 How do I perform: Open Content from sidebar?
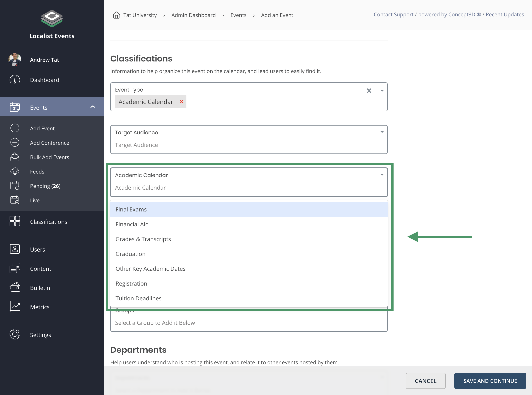click(x=40, y=269)
